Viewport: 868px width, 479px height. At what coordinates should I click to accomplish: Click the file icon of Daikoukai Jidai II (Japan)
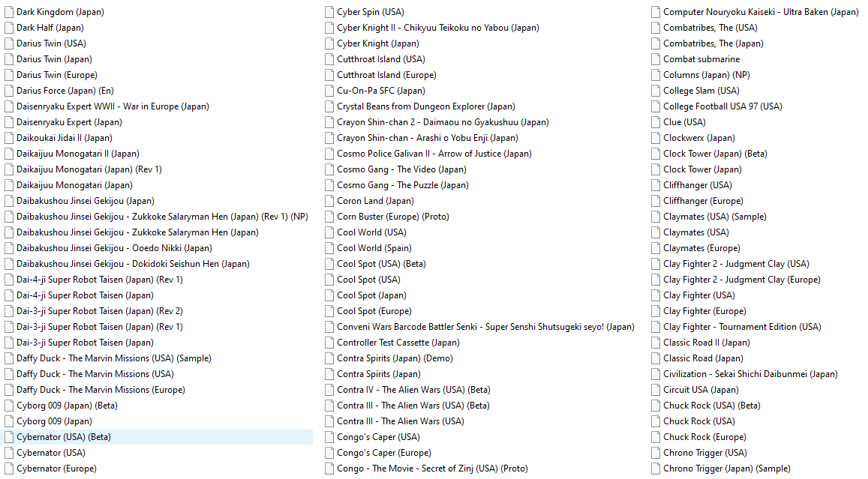point(9,138)
